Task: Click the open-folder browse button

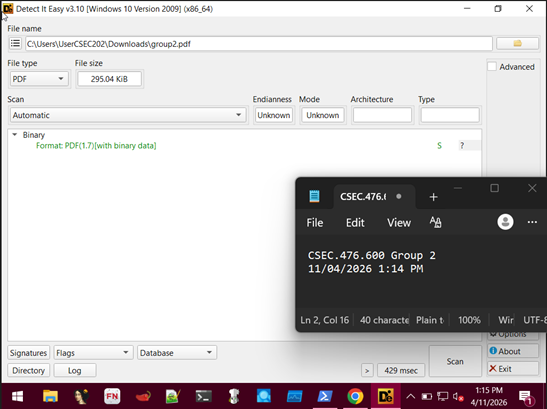Action: click(517, 44)
